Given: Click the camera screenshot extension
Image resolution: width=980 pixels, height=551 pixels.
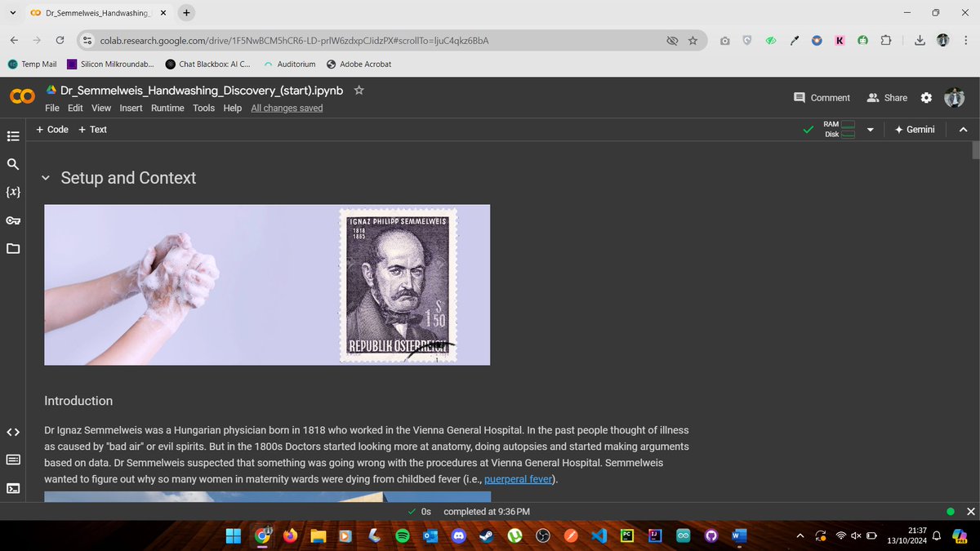Looking at the screenshot, I should 725,40.
